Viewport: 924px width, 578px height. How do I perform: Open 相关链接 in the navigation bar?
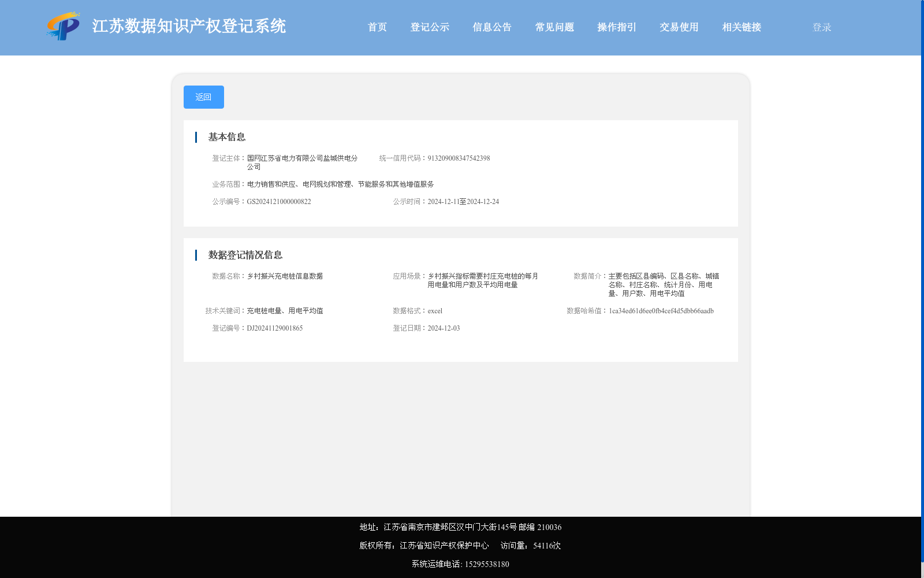742,27
